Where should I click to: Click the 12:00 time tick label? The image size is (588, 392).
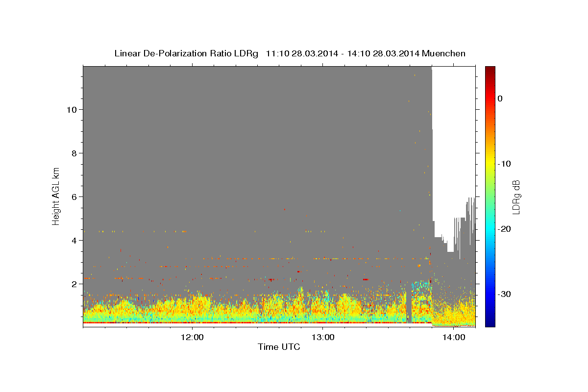pos(192,337)
